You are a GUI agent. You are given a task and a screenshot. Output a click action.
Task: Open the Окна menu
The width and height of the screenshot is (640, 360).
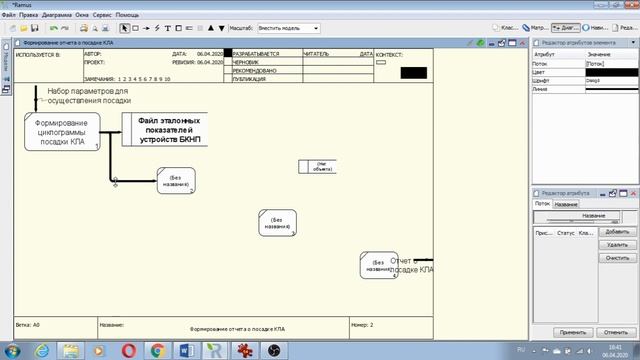tap(82, 15)
